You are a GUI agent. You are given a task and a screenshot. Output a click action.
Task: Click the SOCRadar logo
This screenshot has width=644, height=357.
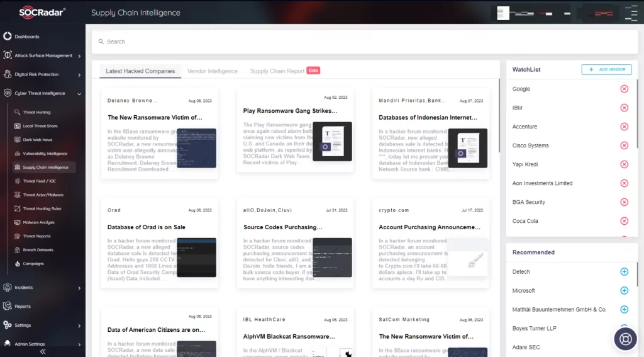(42, 13)
